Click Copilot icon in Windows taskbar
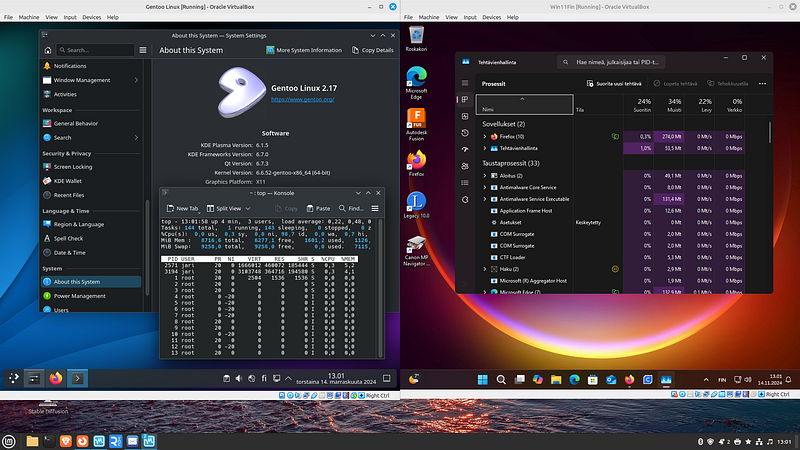The image size is (800, 450). [538, 380]
